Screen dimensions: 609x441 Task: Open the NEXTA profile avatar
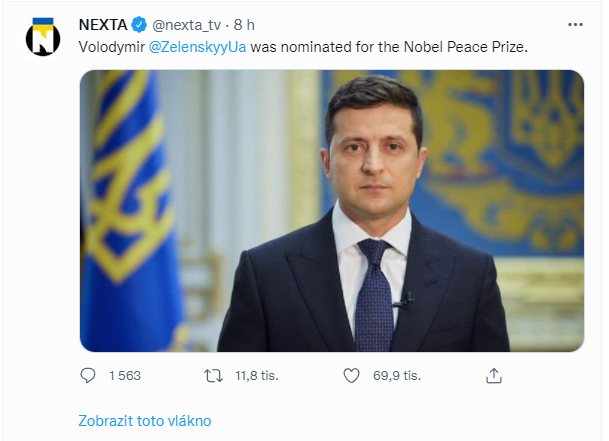43,36
